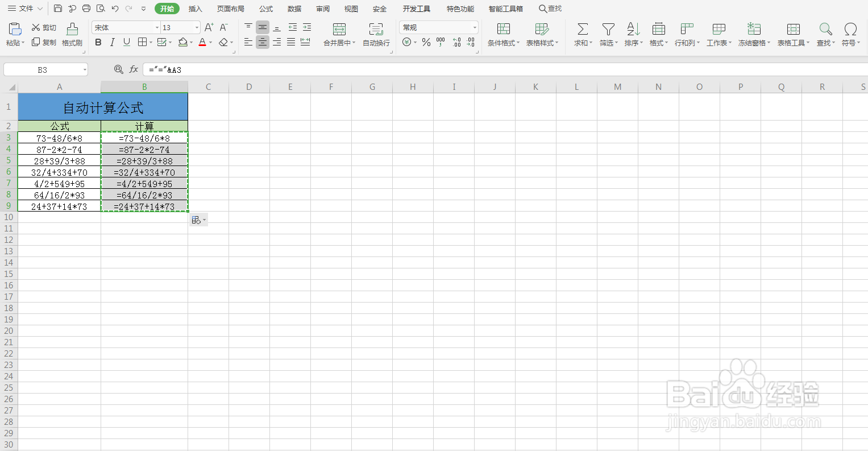Click the Freeze Panes (冻结窗格) icon
This screenshot has height=451, width=868.
(754, 29)
